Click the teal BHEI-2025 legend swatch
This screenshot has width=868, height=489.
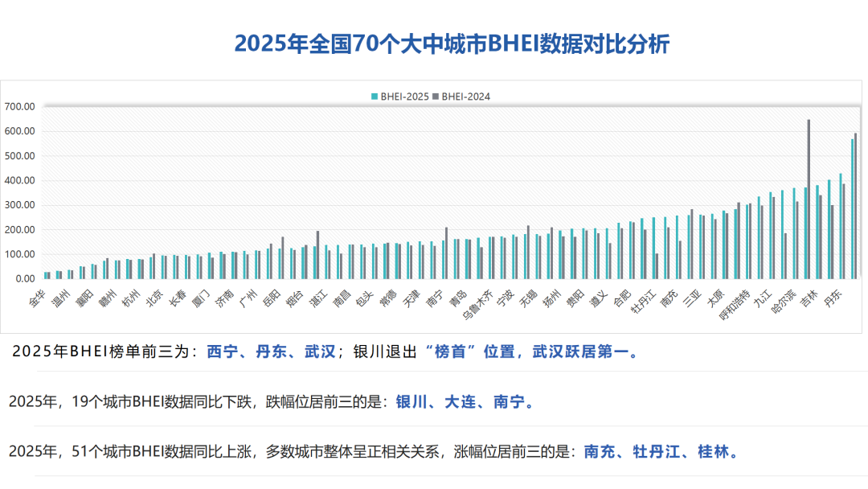(374, 97)
